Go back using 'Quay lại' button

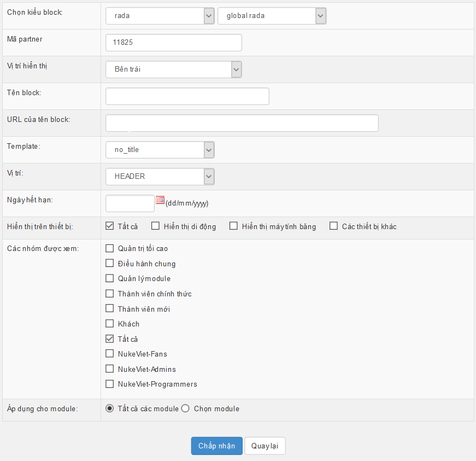tap(265, 446)
